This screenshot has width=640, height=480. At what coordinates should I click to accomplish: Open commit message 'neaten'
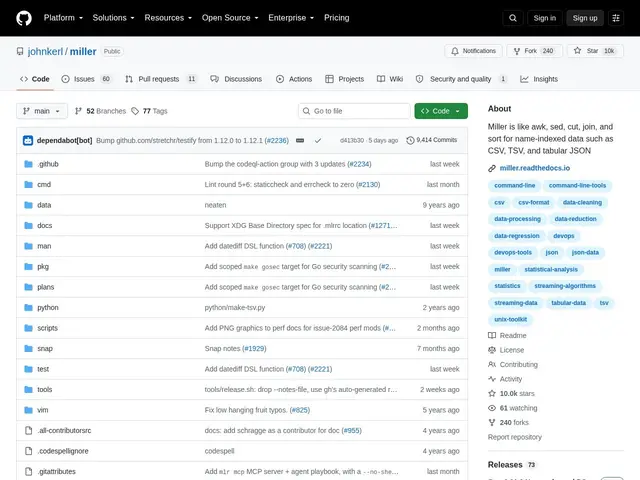[215, 205]
